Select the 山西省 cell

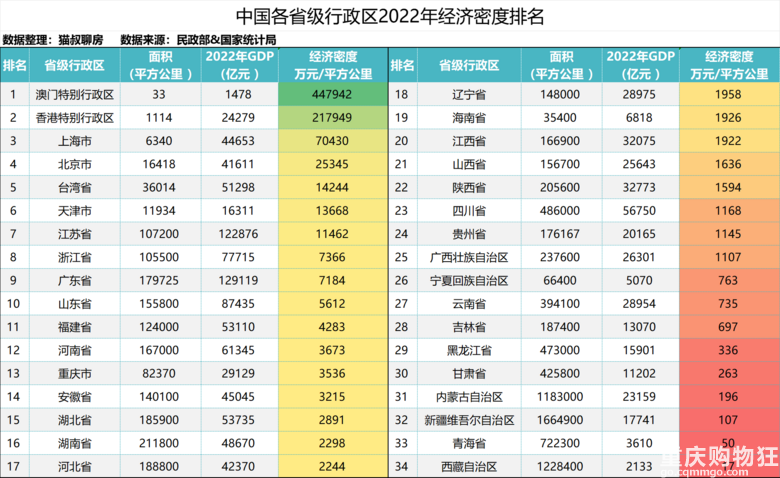(x=469, y=164)
